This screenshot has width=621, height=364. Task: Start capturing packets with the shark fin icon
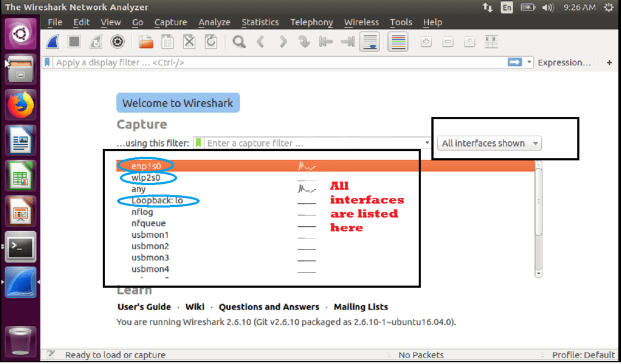point(53,41)
